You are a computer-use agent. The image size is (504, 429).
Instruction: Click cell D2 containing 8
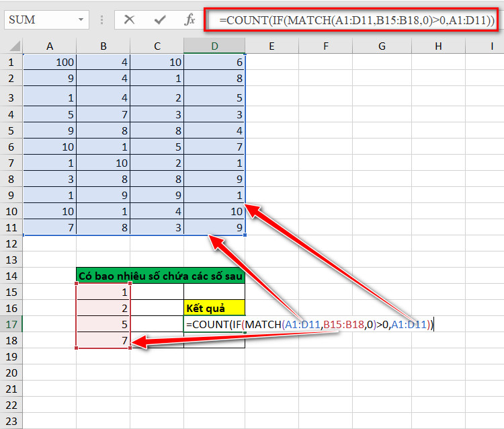[214, 78]
